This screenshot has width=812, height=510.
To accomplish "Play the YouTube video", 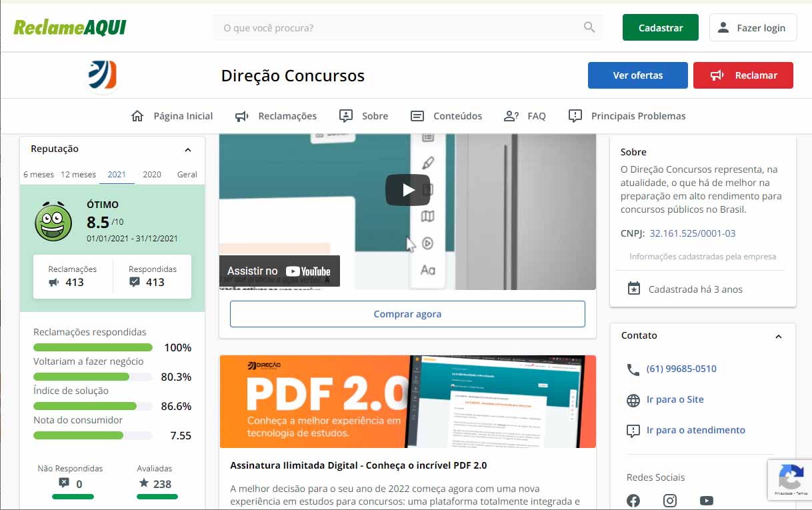I will 407,190.
